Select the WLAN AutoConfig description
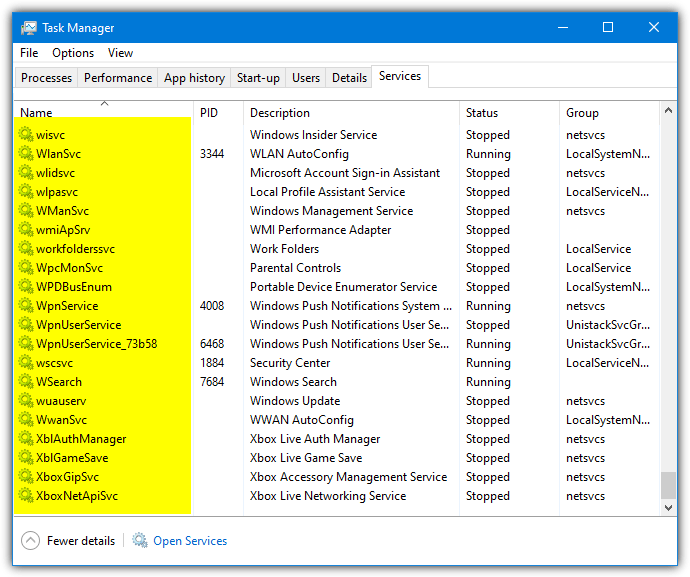 299,154
